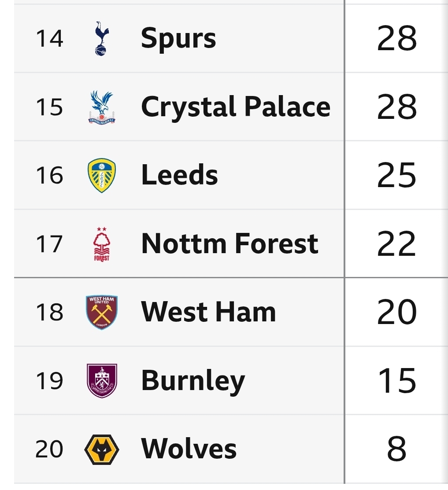Open the Crystal Palace team link
The width and height of the screenshot is (448, 490).
click(235, 107)
